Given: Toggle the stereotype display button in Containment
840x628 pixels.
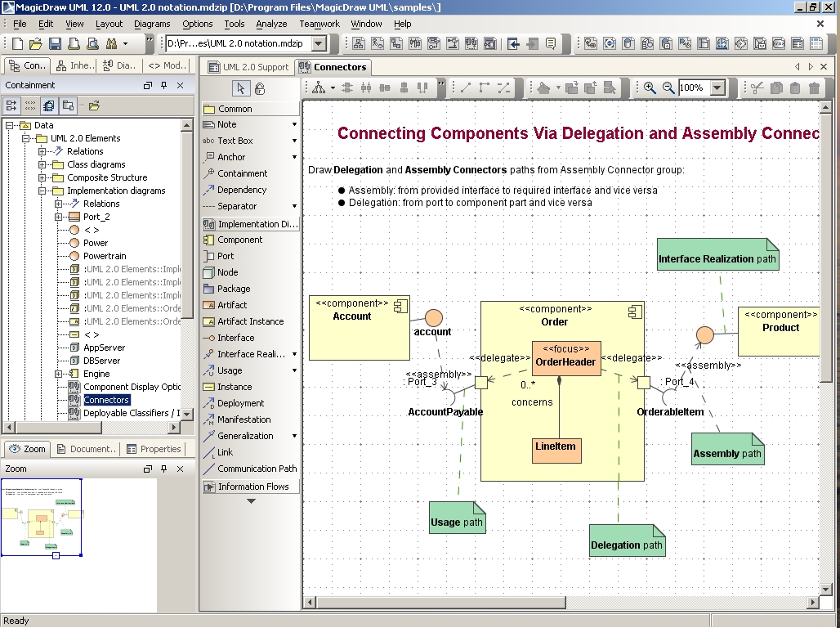Looking at the screenshot, I should pos(30,105).
